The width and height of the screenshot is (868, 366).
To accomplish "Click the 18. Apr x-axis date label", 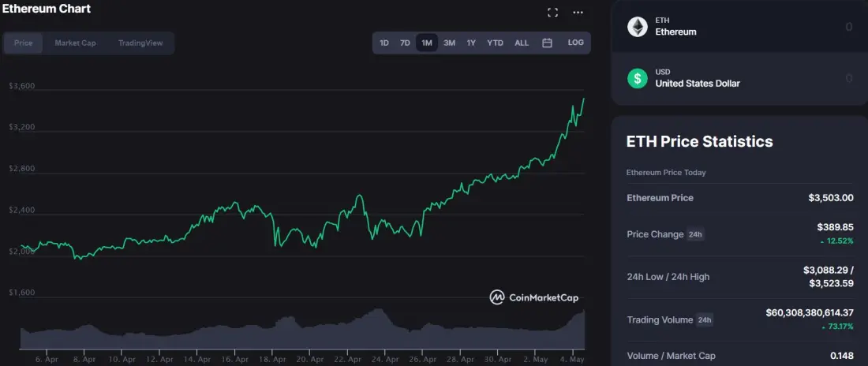I will point(271,360).
